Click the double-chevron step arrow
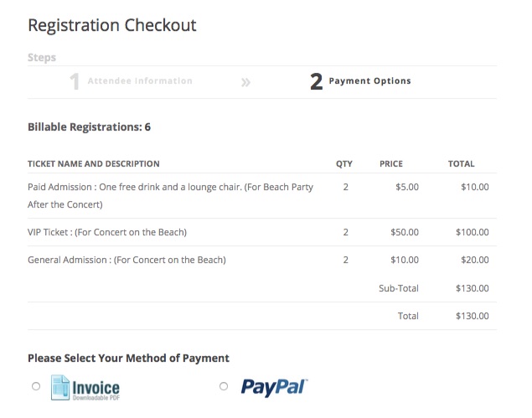The height and width of the screenshot is (418, 532). pos(245,82)
